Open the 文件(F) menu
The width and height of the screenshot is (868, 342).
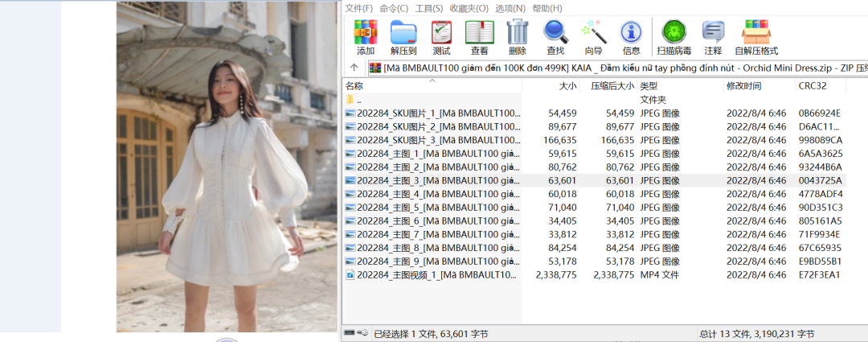pos(358,8)
